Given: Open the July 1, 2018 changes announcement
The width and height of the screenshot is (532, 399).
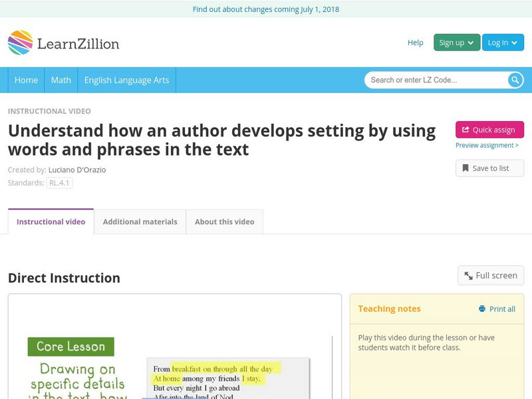Looking at the screenshot, I should (x=266, y=9).
